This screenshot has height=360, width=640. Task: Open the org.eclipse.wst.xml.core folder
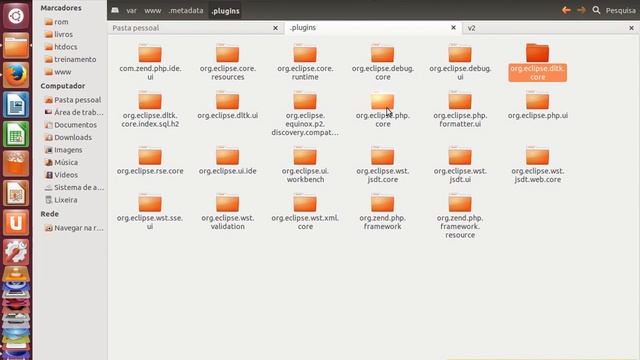point(305,212)
